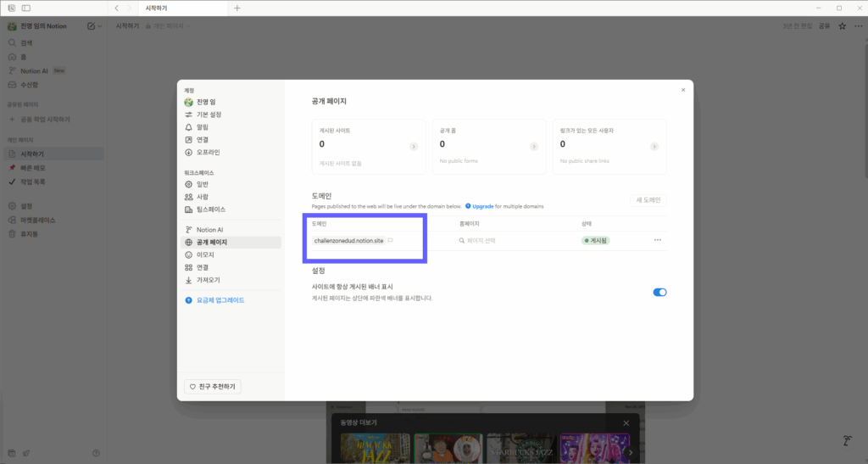Click the 휴지통 trash icon
Image resolution: width=868 pixels, height=464 pixels.
point(12,234)
